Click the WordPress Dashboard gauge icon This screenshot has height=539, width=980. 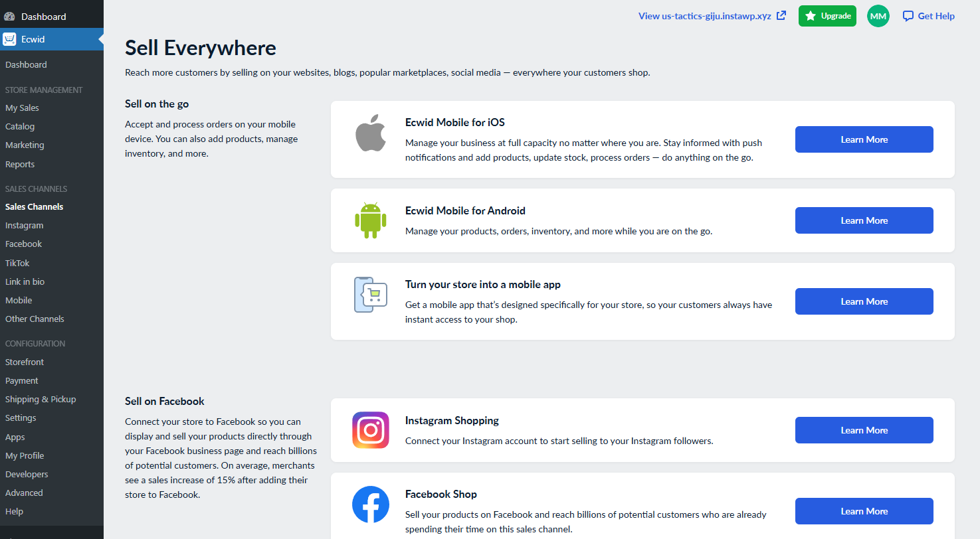pos(9,17)
